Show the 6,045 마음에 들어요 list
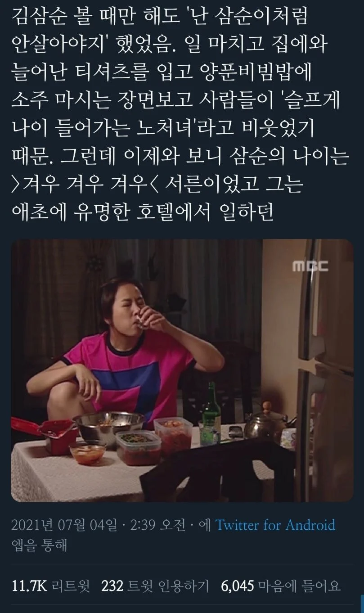Screen dimensions: 364x613 [x=281, y=586]
